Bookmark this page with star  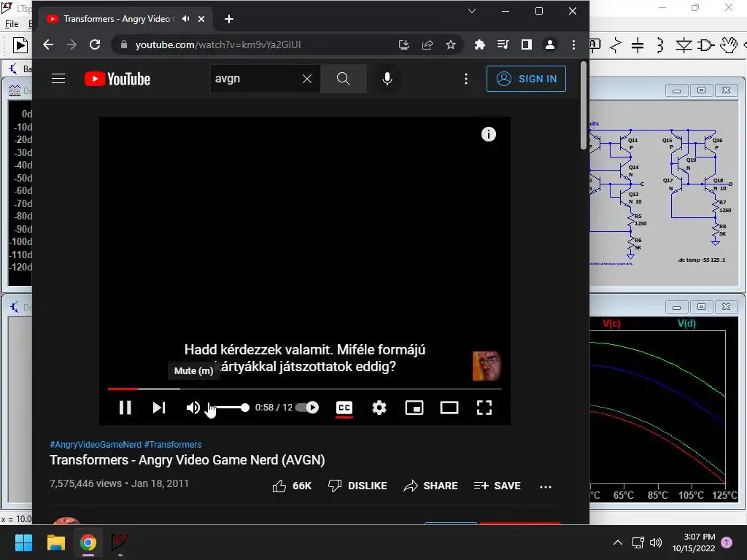(x=451, y=44)
